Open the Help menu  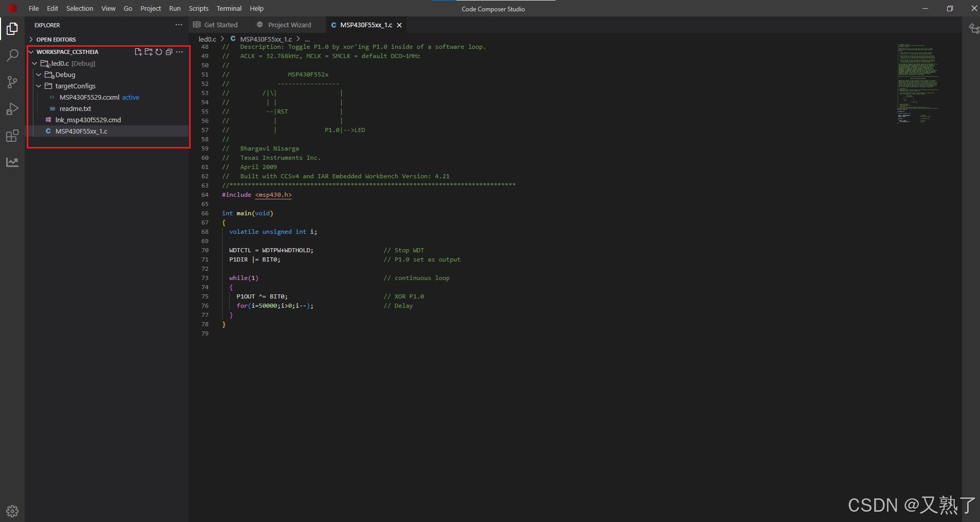(x=256, y=8)
